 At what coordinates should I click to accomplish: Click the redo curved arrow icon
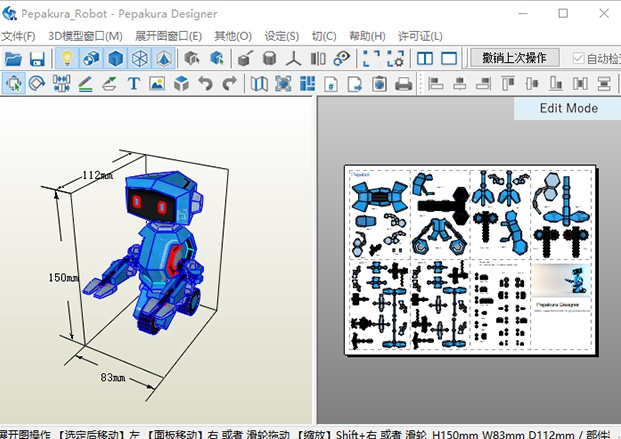(x=230, y=84)
